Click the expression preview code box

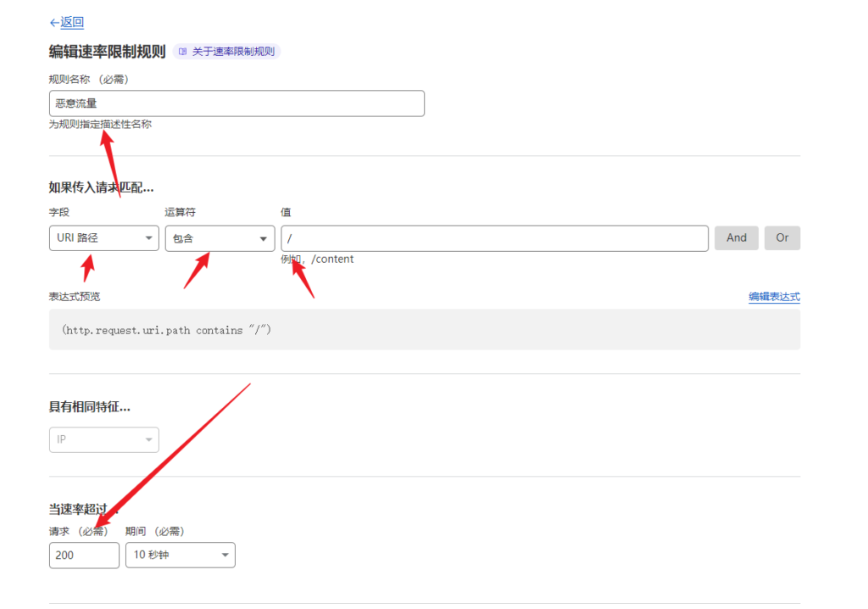(424, 330)
